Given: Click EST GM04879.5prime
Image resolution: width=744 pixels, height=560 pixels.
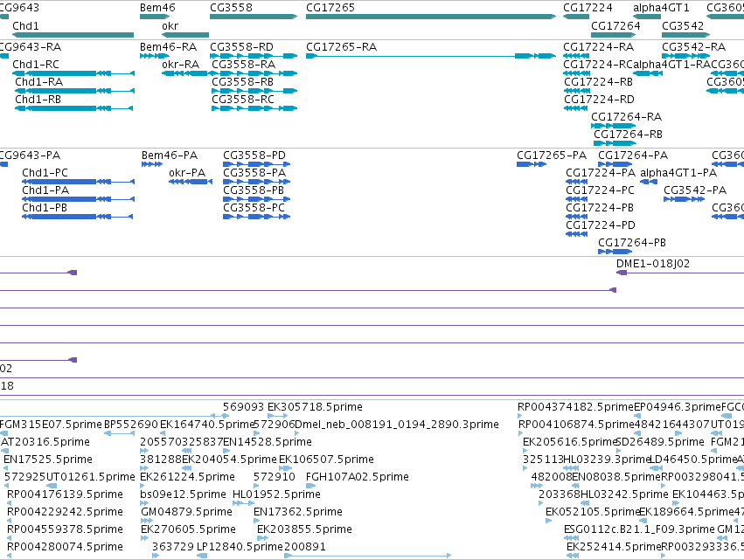Looking at the screenshot, I should (x=186, y=512).
